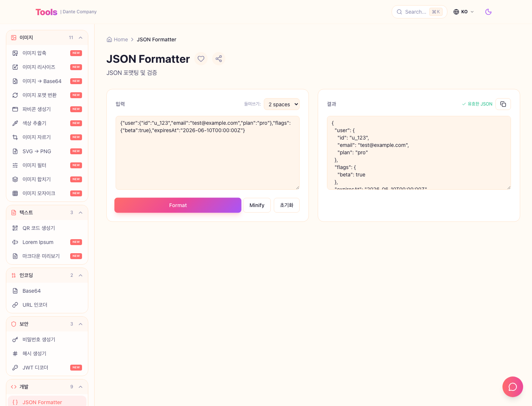532x406 pixels.
Task: Select JSON Formatter in the sidebar
Action: (47, 402)
